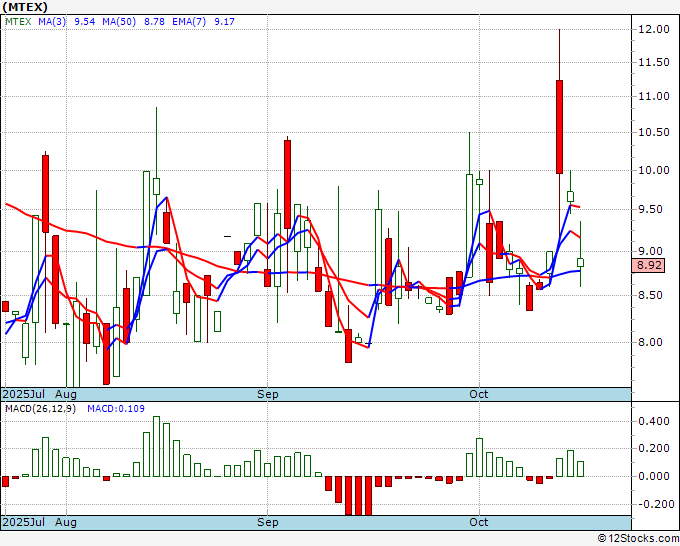Click the 9.50 price axis label

click(x=651, y=209)
